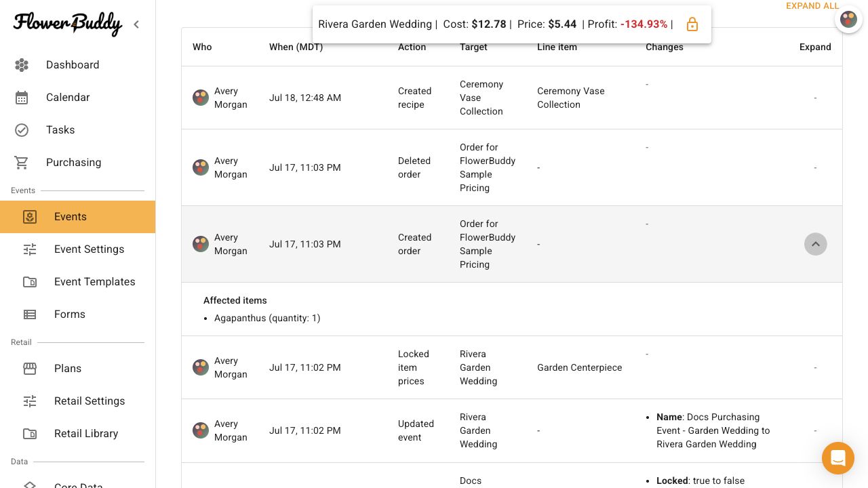Click Avery Morgan's avatar in Locked item prices row
The height and width of the screenshot is (488, 868).
[201, 367]
